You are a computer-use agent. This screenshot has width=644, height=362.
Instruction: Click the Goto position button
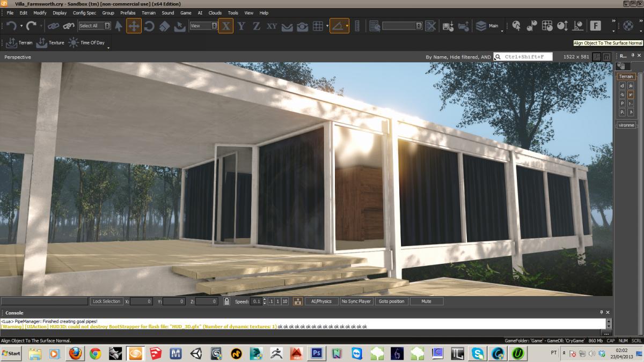(391, 301)
